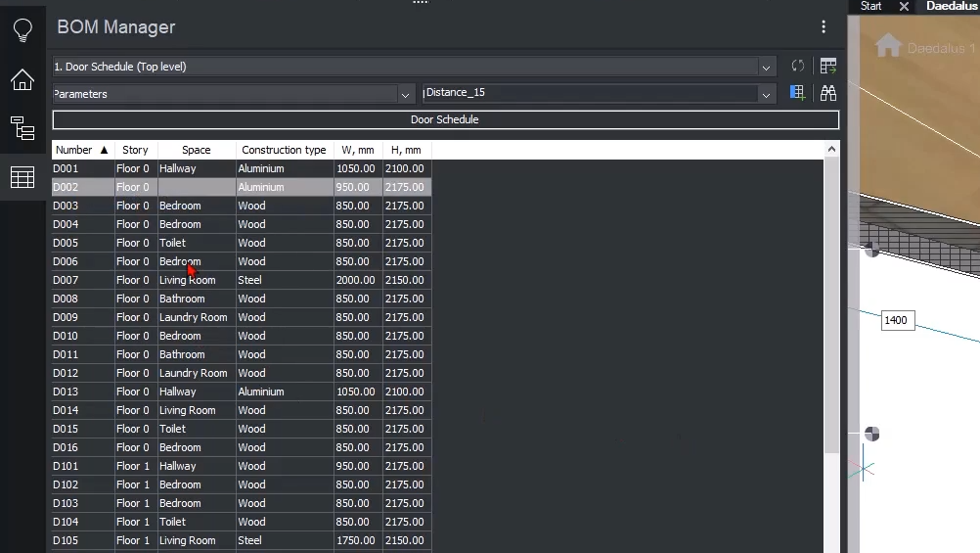The image size is (980, 553).
Task: Expand the Door Schedule table dropdown
Action: 766,67
